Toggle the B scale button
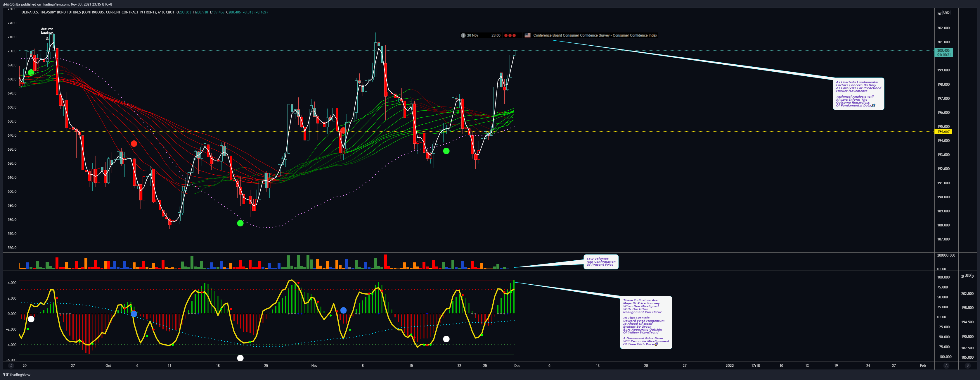Screen dimensions: 980x380 [x=967, y=366]
